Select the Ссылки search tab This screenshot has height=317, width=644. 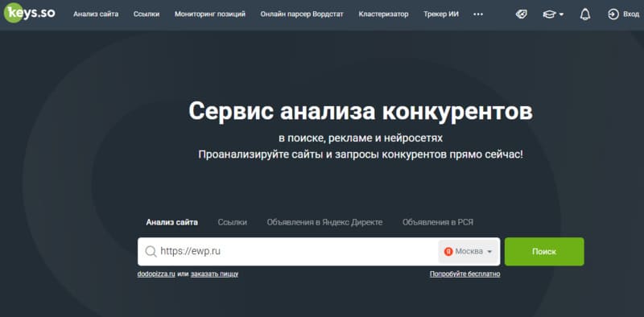(x=233, y=222)
